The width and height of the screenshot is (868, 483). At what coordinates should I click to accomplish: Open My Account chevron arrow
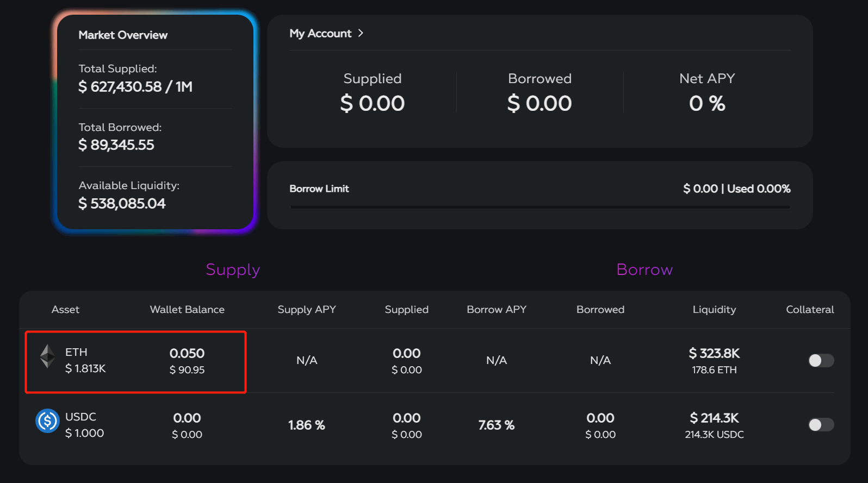(x=361, y=33)
